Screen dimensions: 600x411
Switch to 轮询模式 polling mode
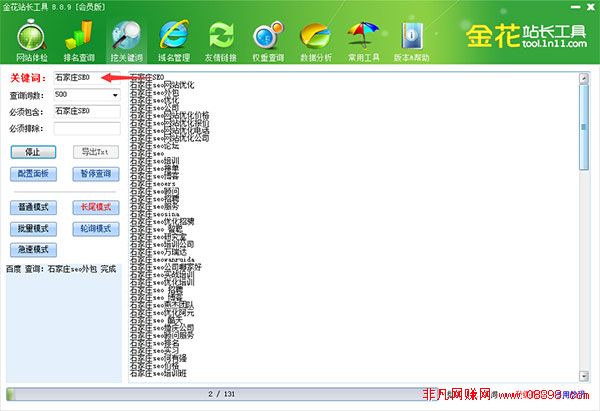pos(96,229)
